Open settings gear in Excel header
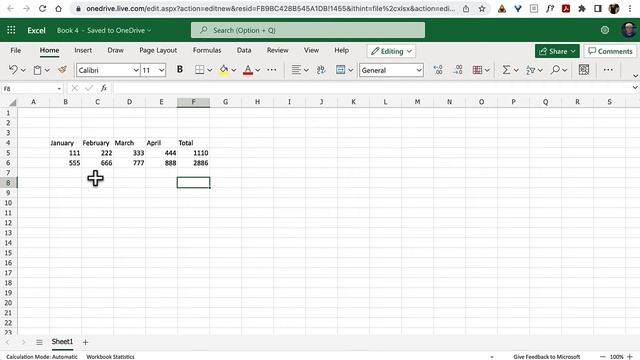 coord(605,30)
